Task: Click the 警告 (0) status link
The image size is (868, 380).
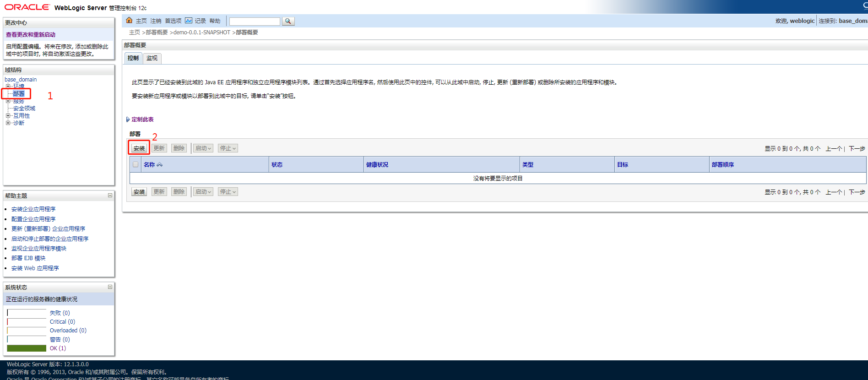Action: [x=60, y=340]
